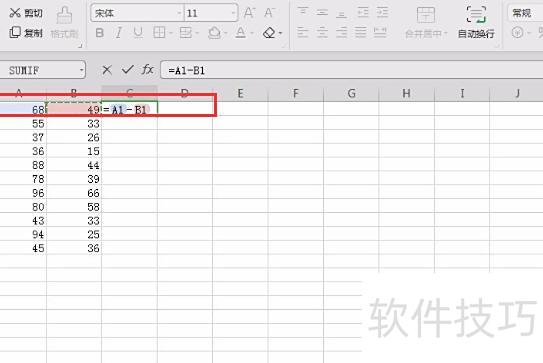The width and height of the screenshot is (543, 363).
Task: Align text to top of cell
Action: pyautogui.click(x=303, y=12)
